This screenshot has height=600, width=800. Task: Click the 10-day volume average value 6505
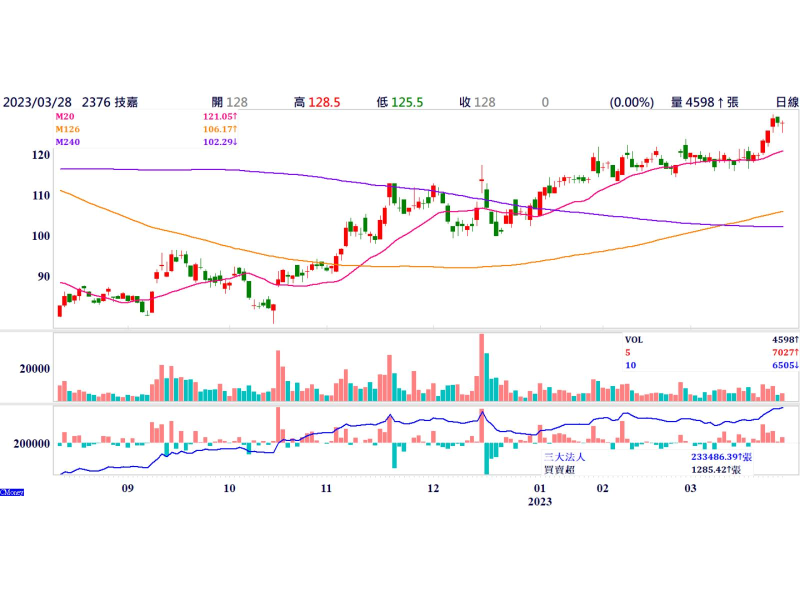782,366
